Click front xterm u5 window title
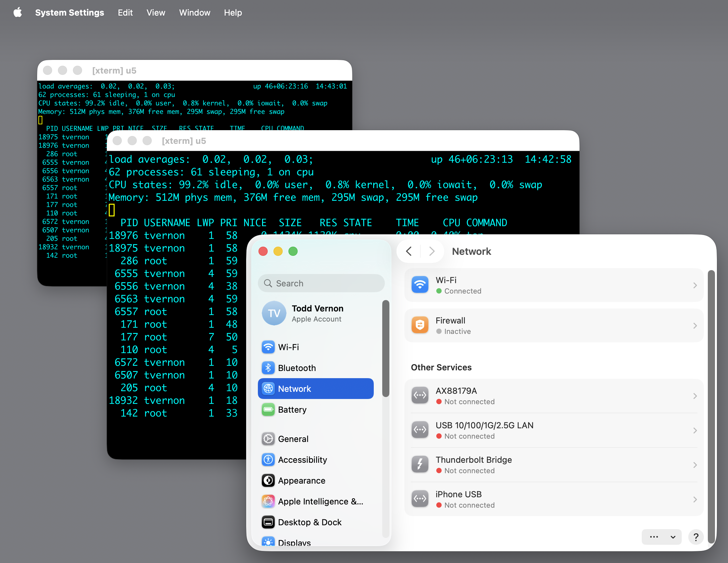Image resolution: width=728 pixels, height=563 pixels. (x=184, y=141)
